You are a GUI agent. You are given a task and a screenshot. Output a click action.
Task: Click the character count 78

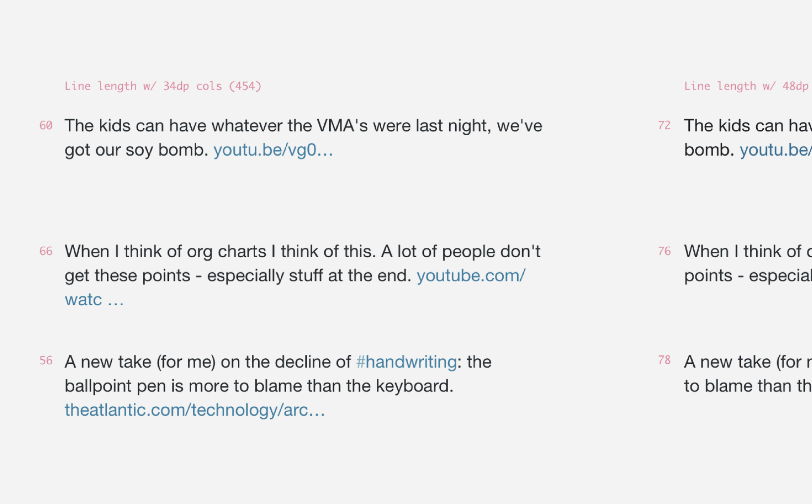tap(664, 360)
